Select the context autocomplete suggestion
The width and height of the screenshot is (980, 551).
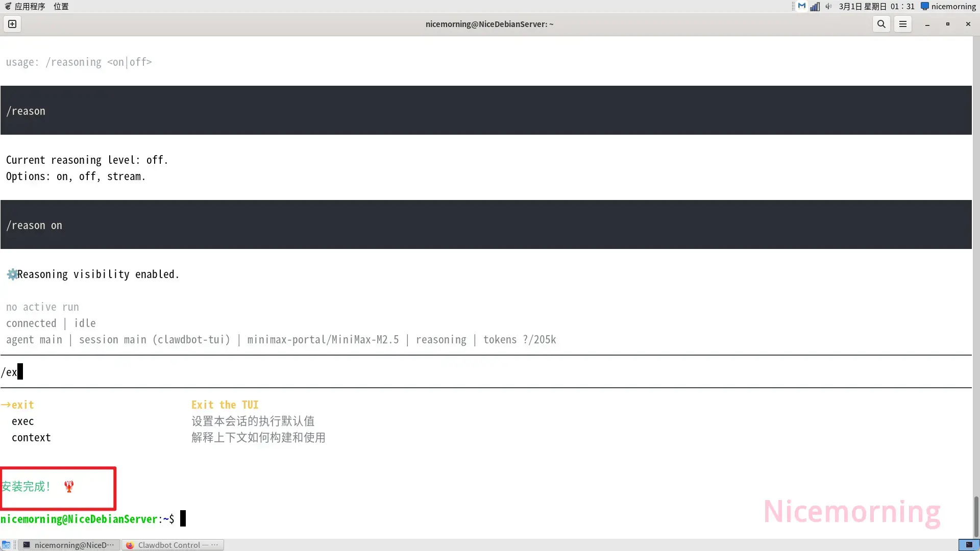[x=31, y=438]
